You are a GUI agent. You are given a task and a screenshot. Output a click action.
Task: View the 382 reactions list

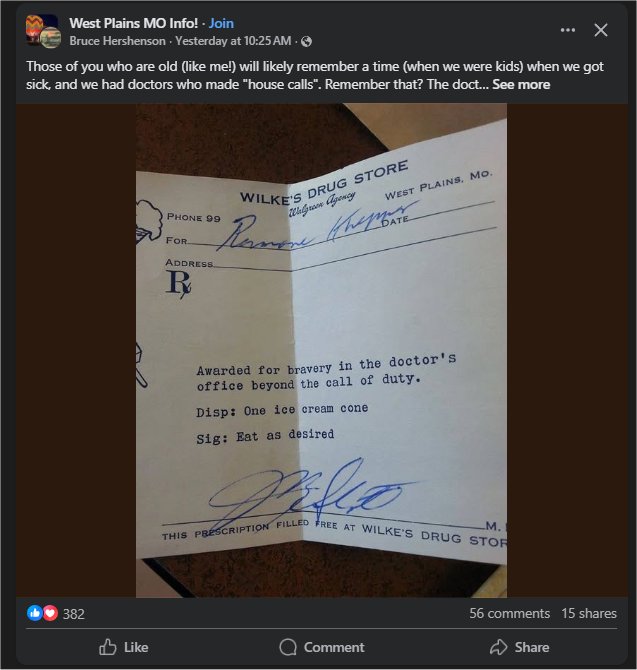[73, 614]
